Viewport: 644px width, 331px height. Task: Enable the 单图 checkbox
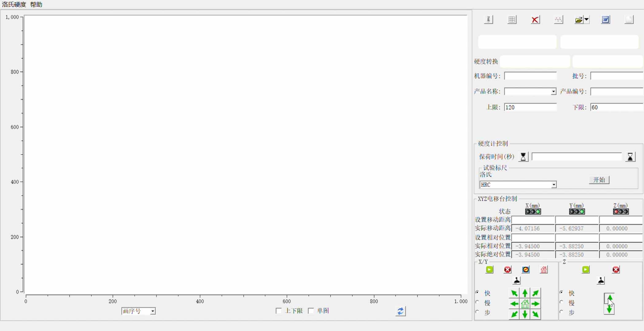pos(311,311)
